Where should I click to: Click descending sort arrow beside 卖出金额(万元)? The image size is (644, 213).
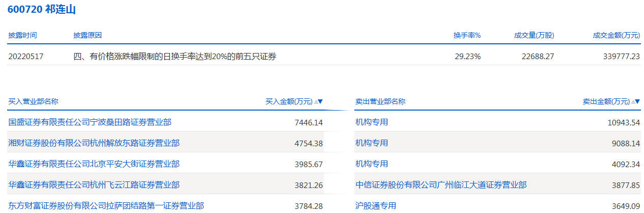pos(637,101)
